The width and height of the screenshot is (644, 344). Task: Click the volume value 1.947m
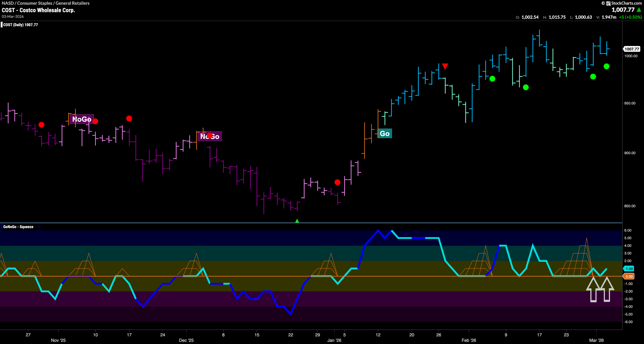pos(609,17)
